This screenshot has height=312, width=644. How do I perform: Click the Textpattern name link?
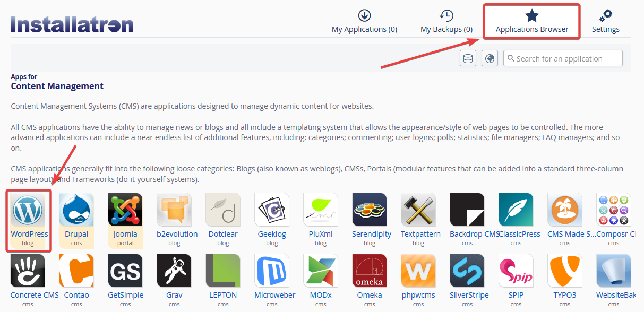(x=420, y=234)
